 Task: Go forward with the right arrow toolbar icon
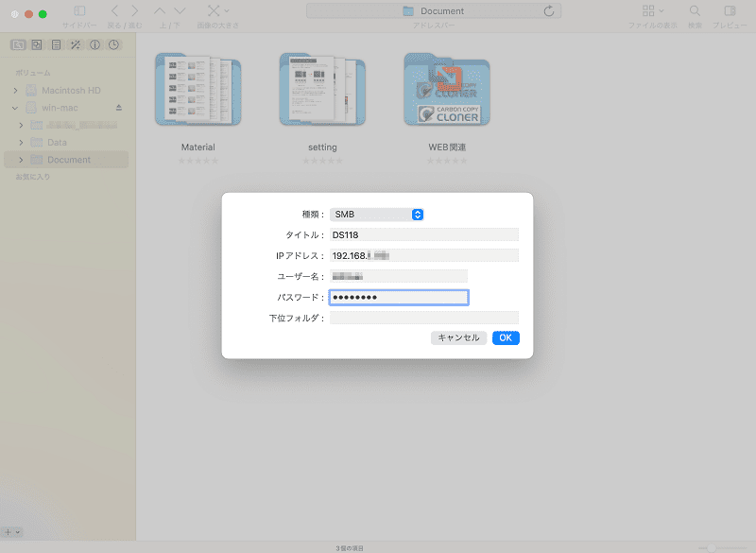135,11
